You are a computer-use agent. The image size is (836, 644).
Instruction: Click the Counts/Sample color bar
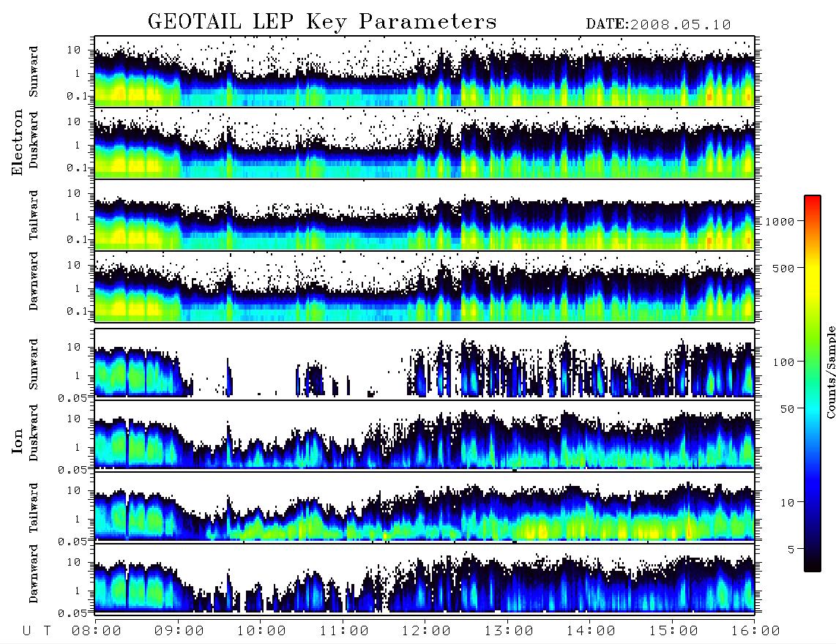coord(813,383)
